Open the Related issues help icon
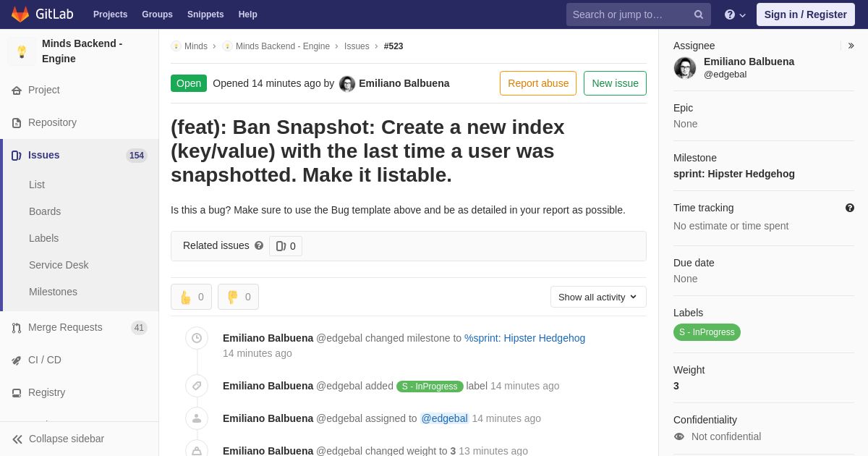 (259, 245)
